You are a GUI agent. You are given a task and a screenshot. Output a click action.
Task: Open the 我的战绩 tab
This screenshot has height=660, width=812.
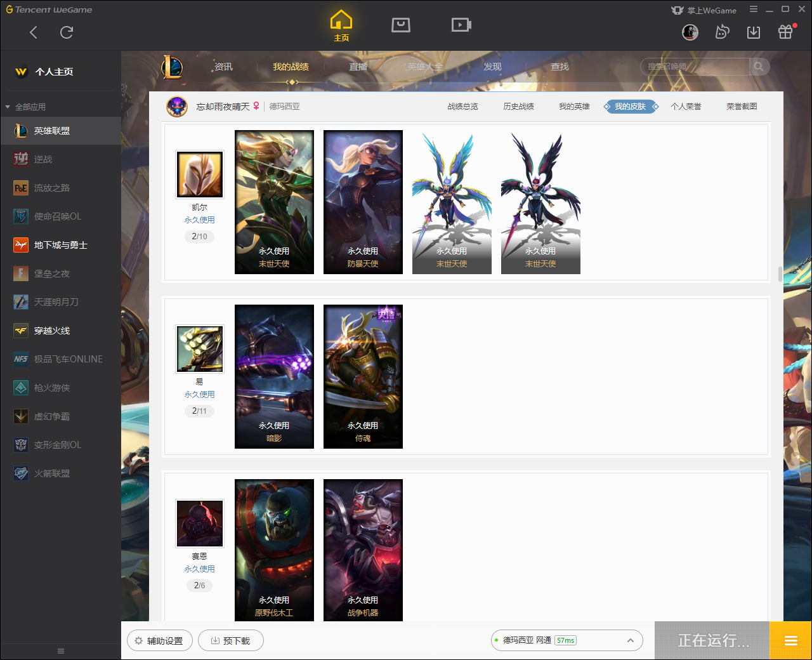click(x=291, y=67)
